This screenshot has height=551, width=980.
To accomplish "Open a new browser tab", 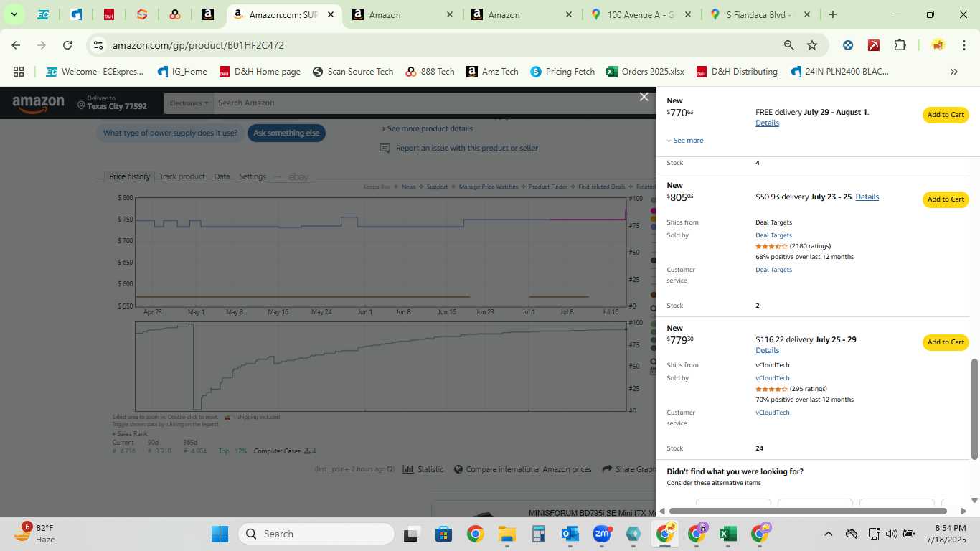I will (x=832, y=14).
